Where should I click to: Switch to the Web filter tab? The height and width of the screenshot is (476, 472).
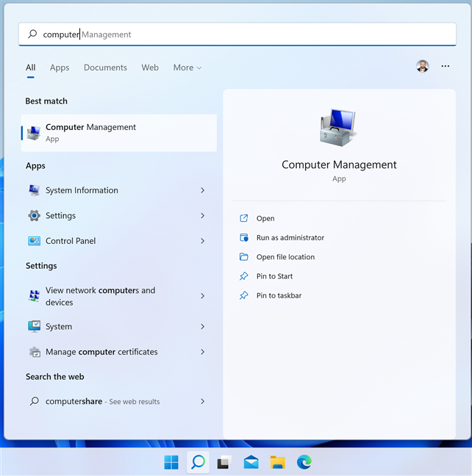point(150,68)
